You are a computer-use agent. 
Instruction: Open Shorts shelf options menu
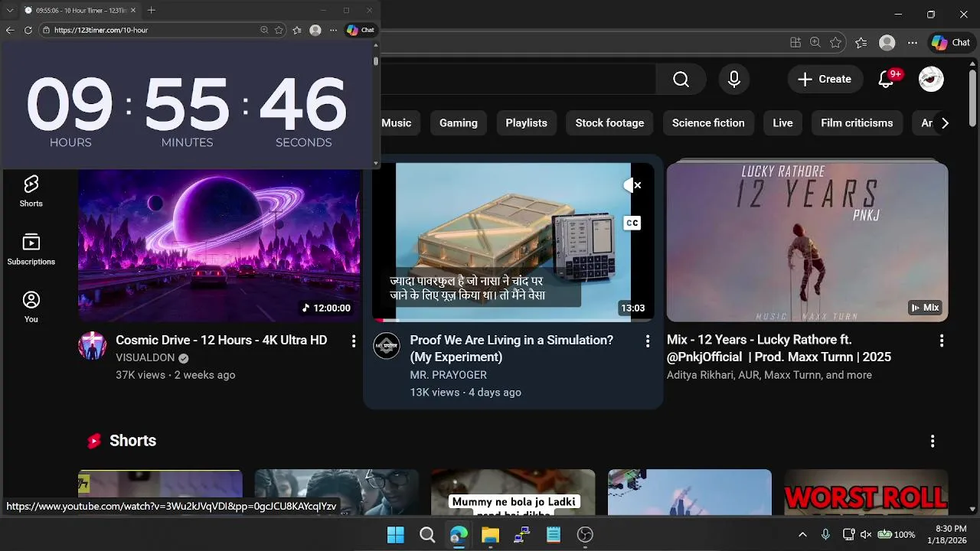(933, 441)
